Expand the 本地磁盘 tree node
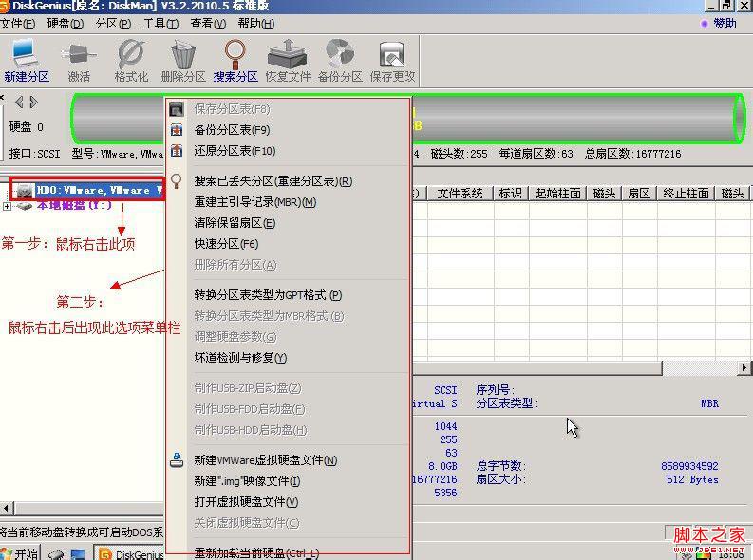The image size is (753, 560). click(8, 206)
